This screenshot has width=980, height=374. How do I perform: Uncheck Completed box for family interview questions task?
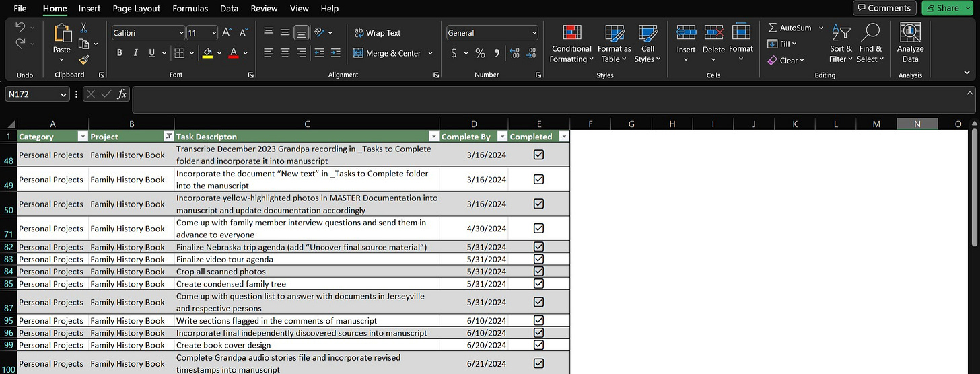(538, 229)
